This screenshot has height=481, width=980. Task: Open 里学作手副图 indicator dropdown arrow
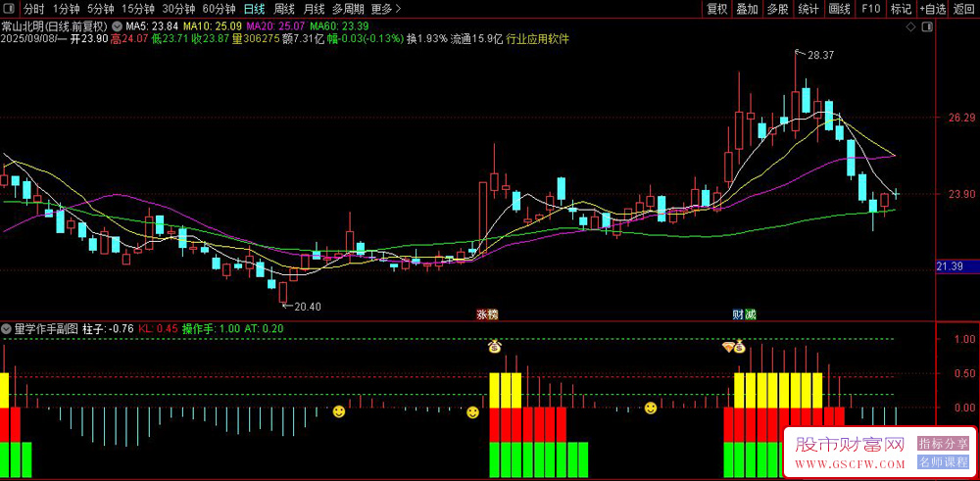point(7,328)
